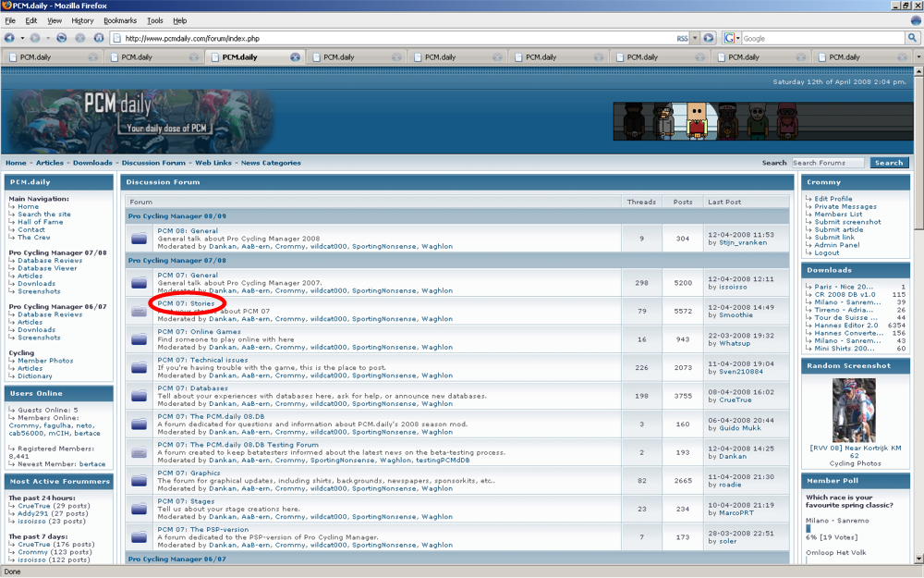
Task: Click the browser Back arrow button
Action: (9, 38)
